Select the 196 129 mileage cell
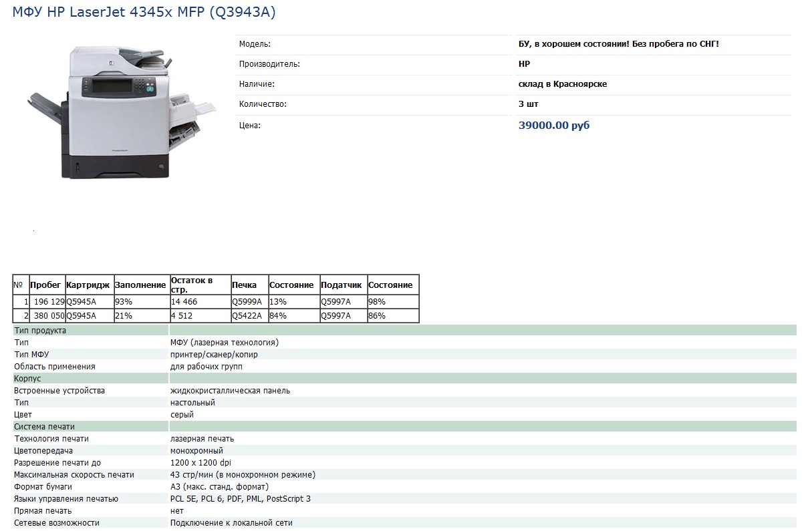Viewport: 812px width, 531px height. (48, 302)
